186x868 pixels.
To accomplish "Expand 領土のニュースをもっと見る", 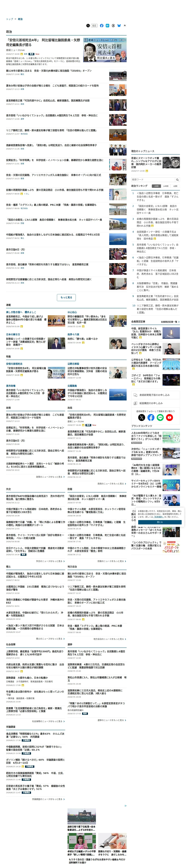I will [50, 639].
